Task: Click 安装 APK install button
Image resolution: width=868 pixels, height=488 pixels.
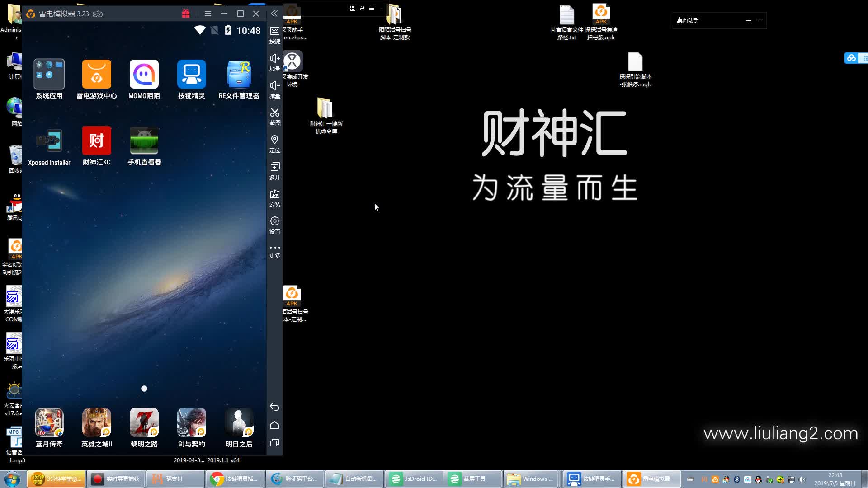Action: coord(274,198)
